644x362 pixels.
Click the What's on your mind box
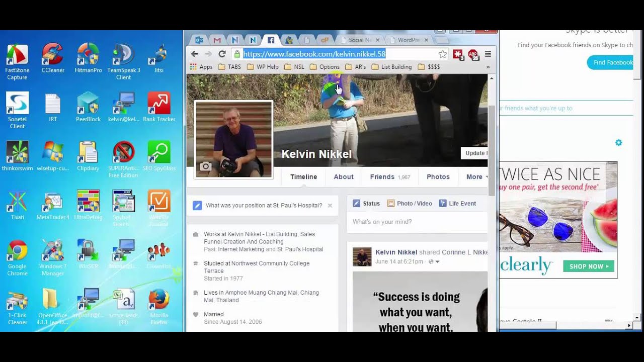point(417,222)
